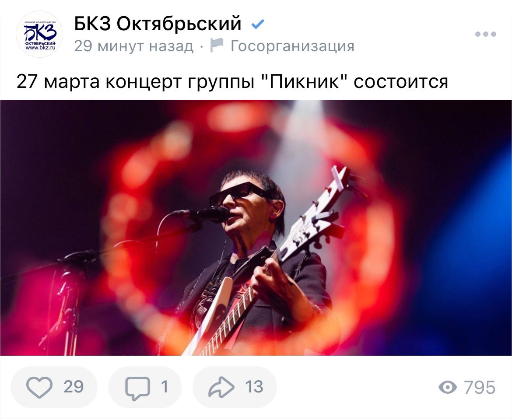Click the Госорганизация label
This screenshot has width=512, height=420.
(x=292, y=46)
